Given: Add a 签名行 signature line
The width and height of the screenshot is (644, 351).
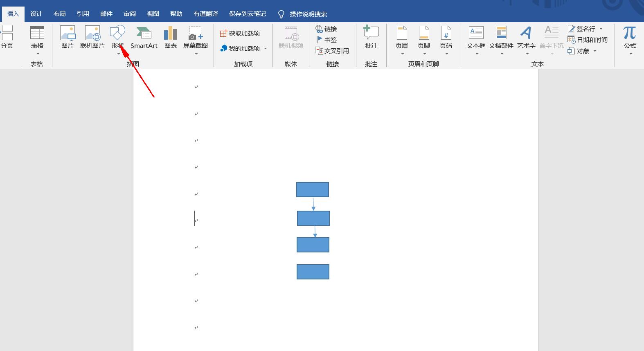Looking at the screenshot, I should [582, 29].
